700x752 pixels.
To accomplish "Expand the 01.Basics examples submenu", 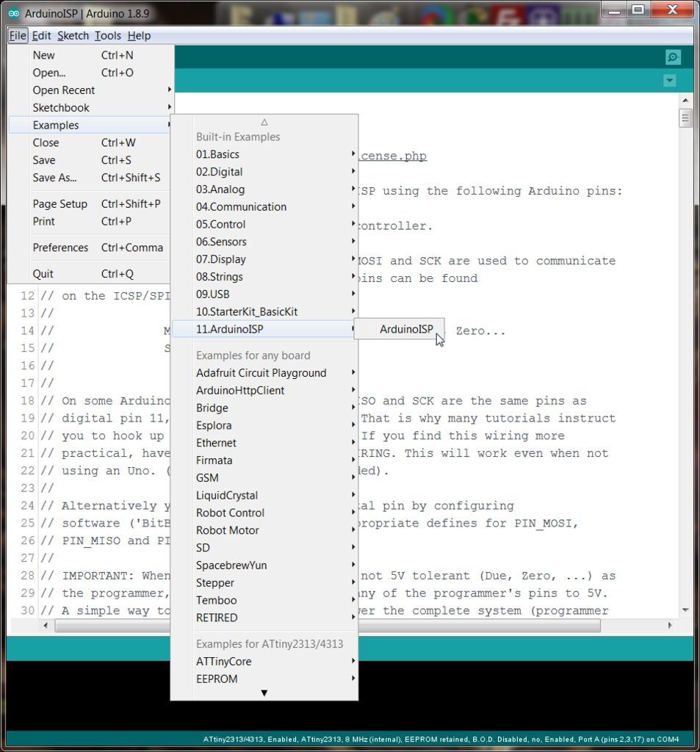I will click(x=219, y=154).
